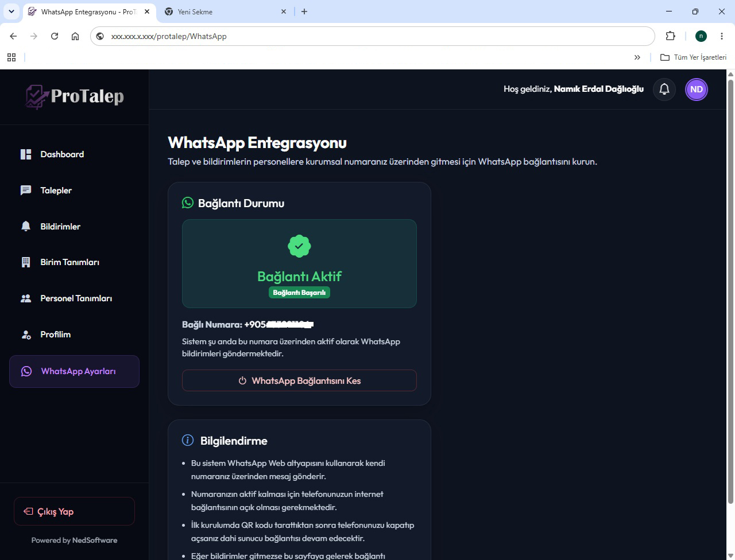Close the Yeni Sekme tab

[284, 11]
